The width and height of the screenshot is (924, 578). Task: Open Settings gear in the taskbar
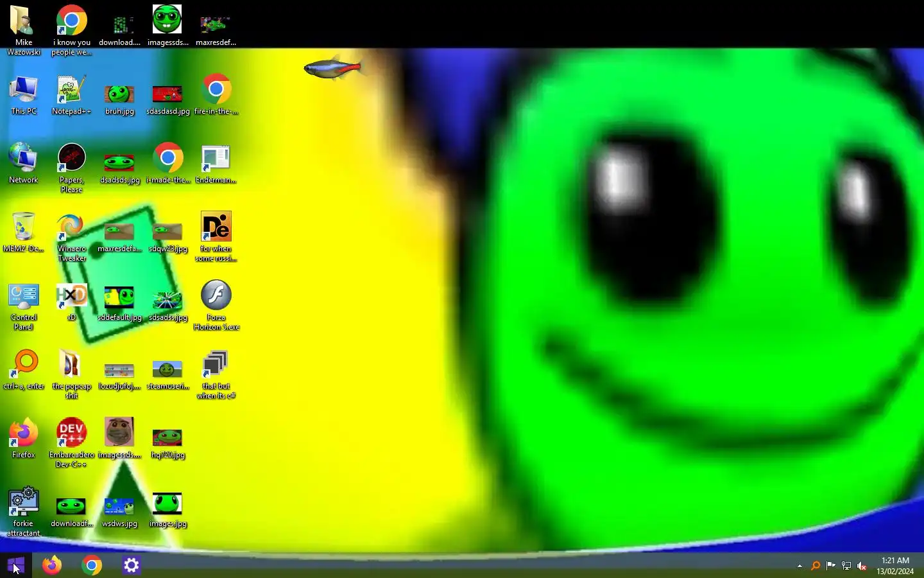pyautogui.click(x=132, y=565)
